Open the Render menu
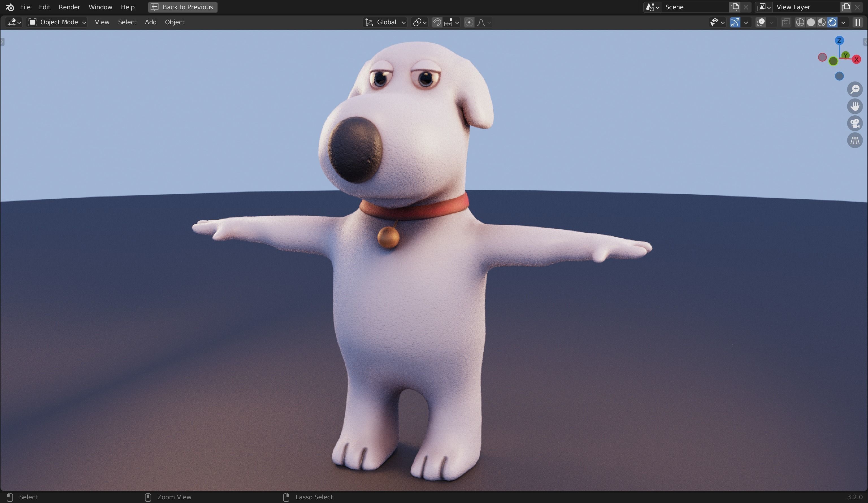 (69, 7)
